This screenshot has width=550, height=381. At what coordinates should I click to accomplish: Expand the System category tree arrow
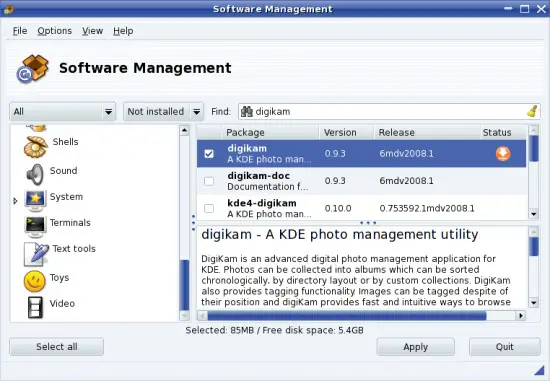point(15,201)
